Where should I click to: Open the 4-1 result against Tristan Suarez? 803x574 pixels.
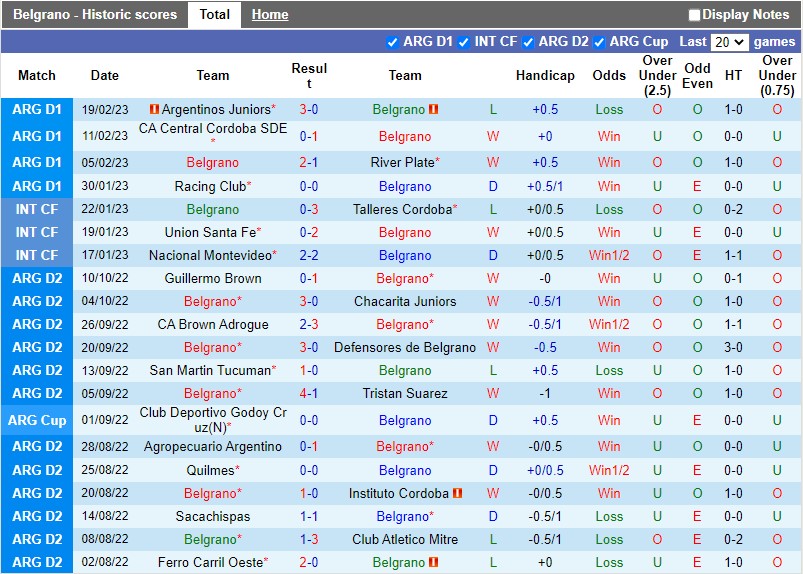[x=309, y=393]
